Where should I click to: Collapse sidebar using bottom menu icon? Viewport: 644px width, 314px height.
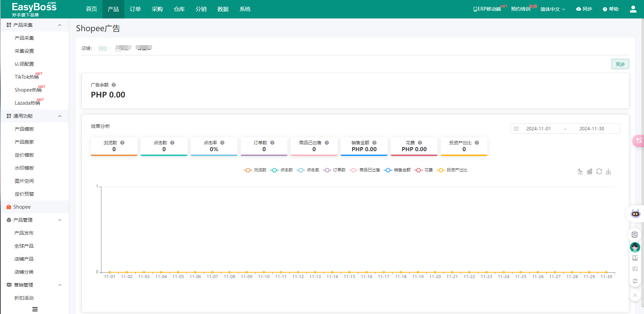(35, 309)
